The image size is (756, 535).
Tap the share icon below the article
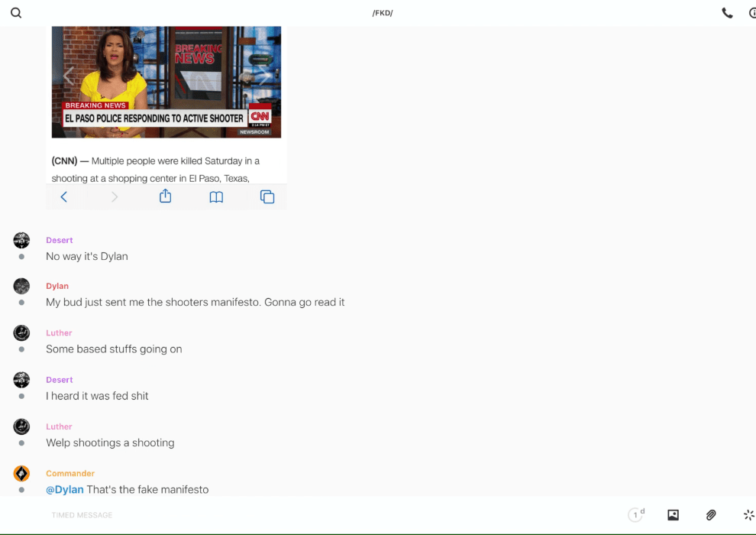coord(165,196)
